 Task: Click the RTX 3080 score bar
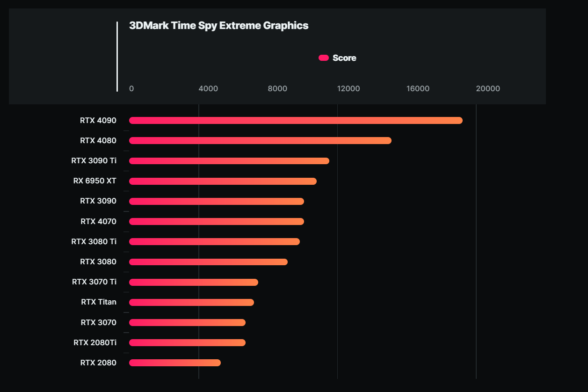208,262
